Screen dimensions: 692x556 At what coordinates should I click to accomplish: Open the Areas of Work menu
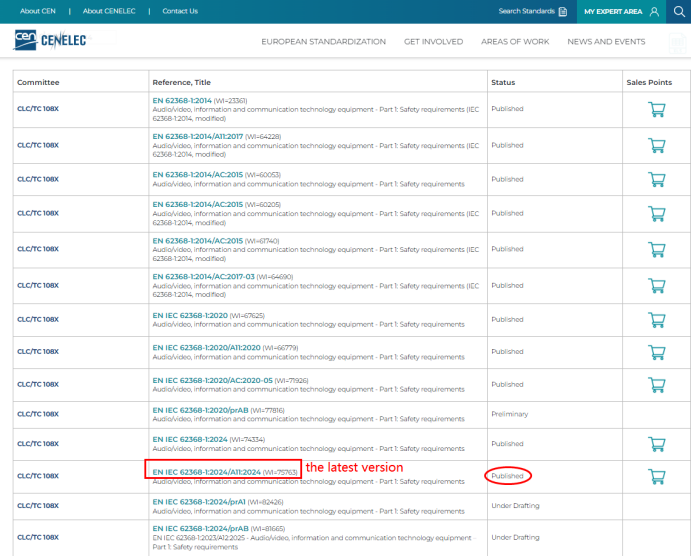click(x=515, y=42)
